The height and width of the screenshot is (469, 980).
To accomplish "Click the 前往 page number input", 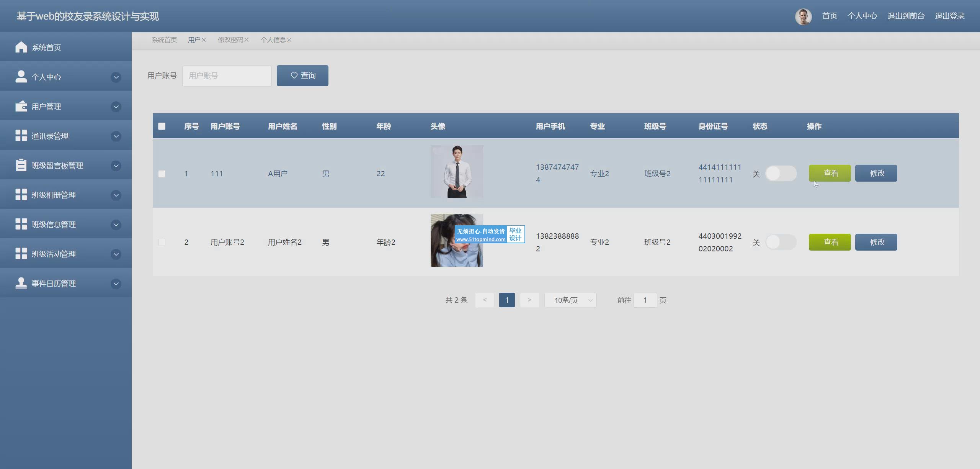I will (x=645, y=300).
